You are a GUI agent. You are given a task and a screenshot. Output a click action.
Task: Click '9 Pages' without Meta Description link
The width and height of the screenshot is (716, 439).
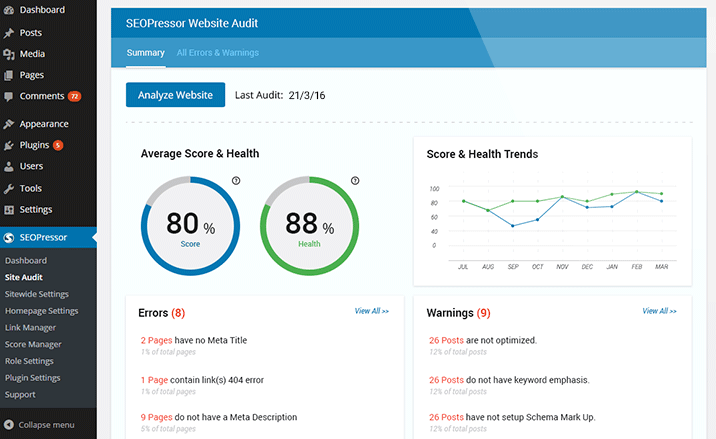coord(156,417)
